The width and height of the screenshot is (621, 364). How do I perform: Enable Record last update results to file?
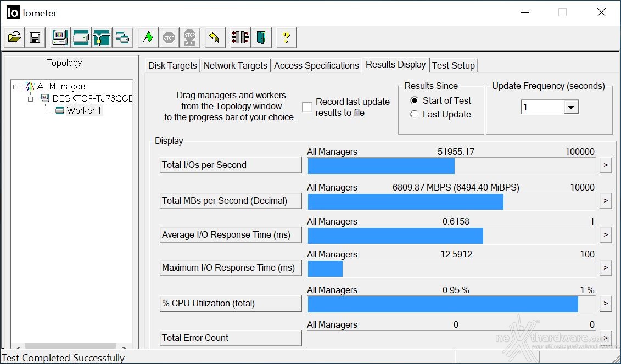coord(307,107)
